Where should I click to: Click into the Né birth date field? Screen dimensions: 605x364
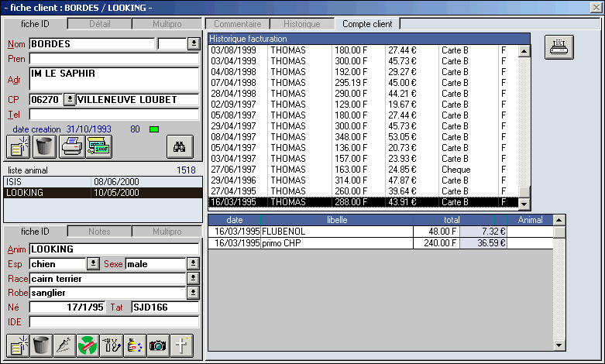(67, 307)
